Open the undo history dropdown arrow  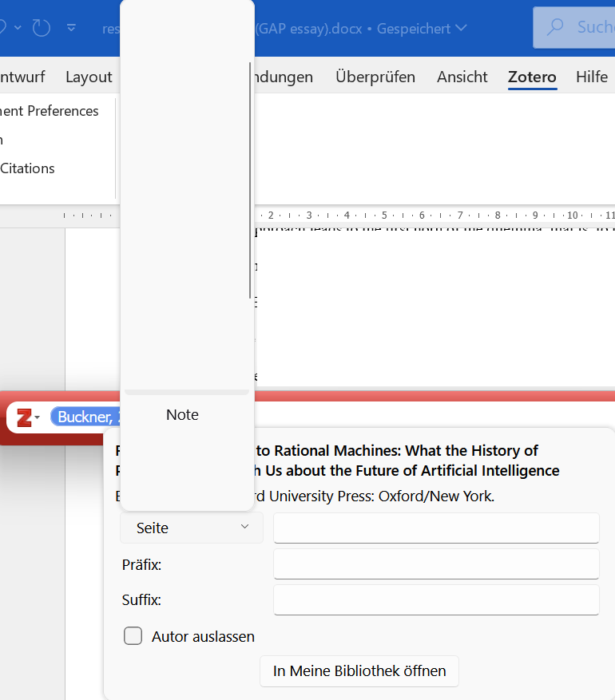[x=18, y=28]
